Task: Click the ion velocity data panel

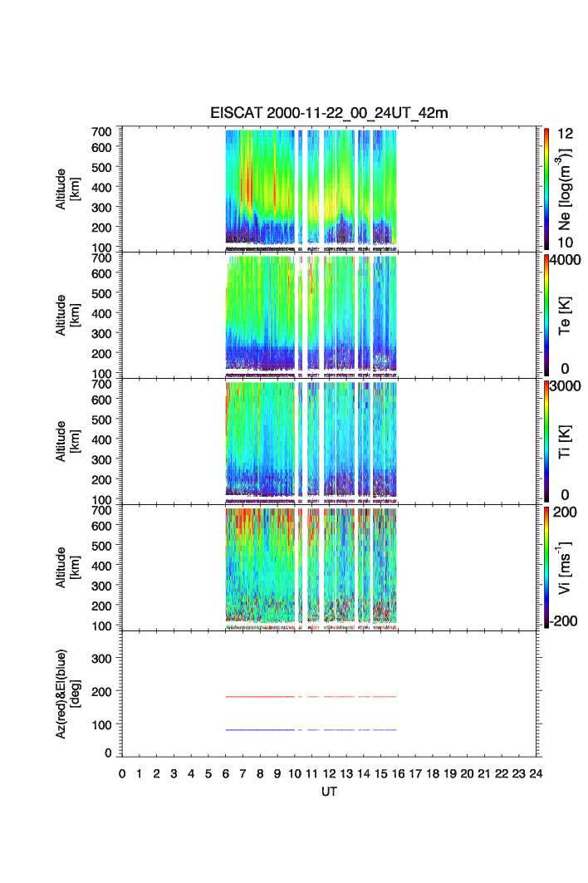Action: (311, 567)
